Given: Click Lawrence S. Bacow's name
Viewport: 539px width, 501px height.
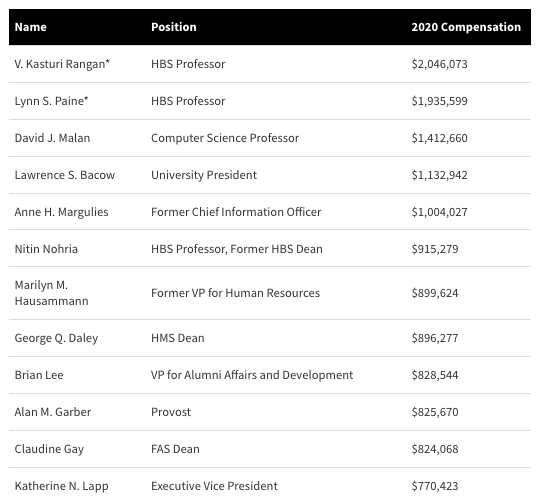Looking at the screenshot, I should point(65,175).
